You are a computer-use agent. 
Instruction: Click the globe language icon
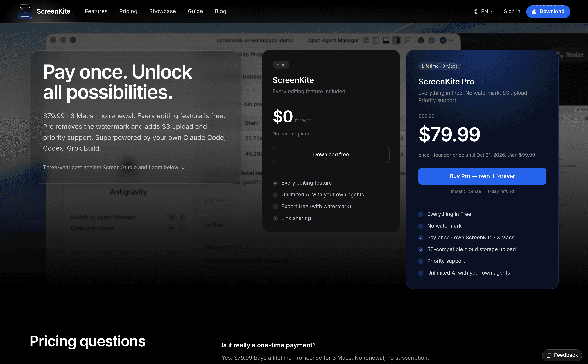476,12
